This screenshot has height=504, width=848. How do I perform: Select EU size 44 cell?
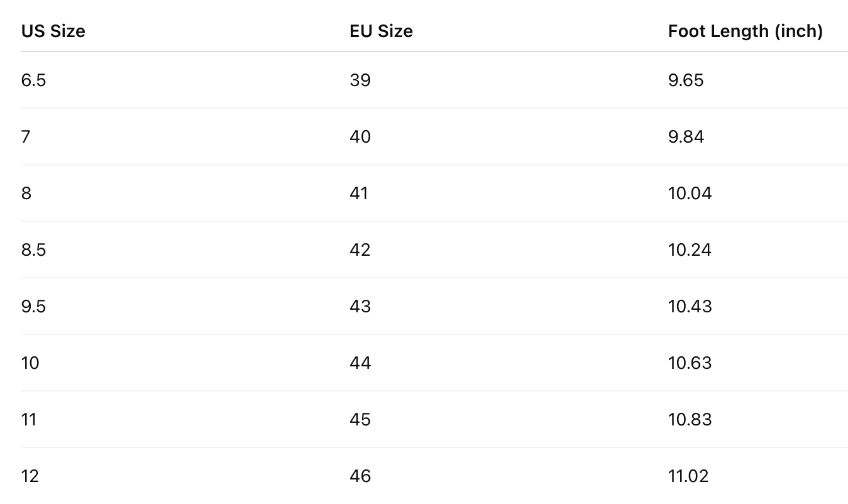tap(360, 363)
